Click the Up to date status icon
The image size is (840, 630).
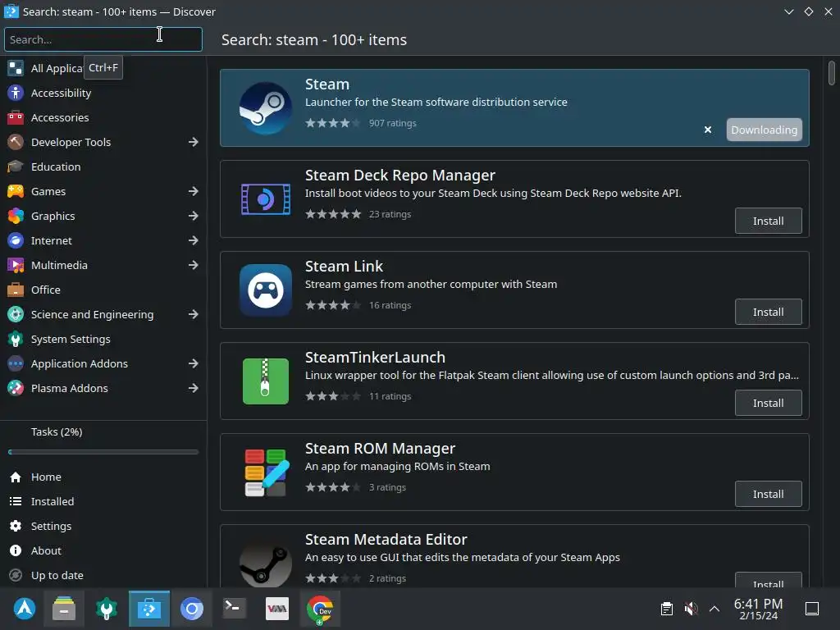coord(16,575)
